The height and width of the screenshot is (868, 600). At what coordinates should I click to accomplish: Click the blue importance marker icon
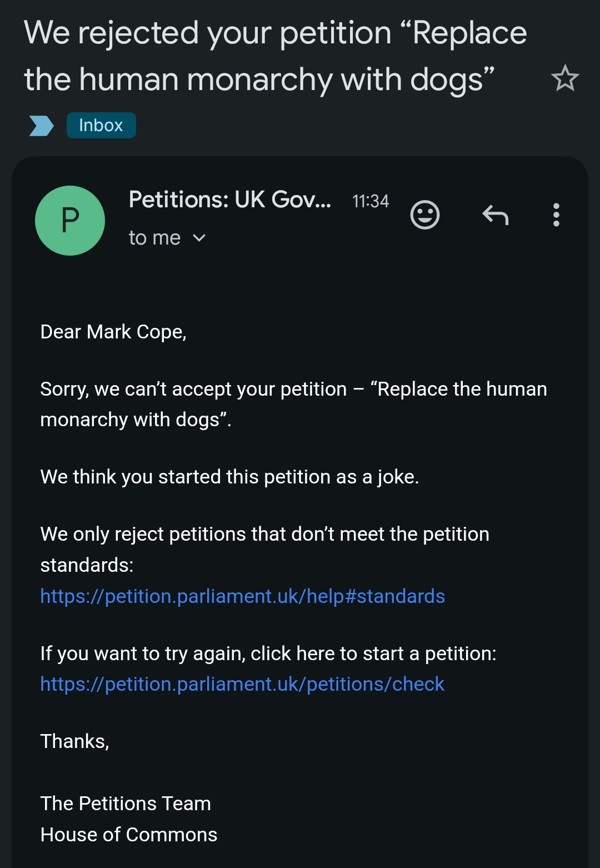coord(41,126)
